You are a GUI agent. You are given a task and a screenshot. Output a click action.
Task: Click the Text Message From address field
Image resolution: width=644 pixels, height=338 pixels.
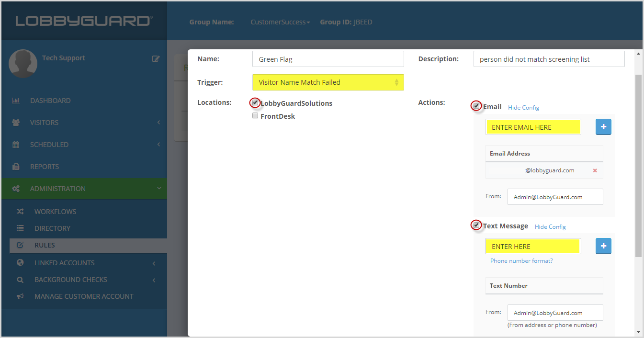pyautogui.click(x=555, y=313)
